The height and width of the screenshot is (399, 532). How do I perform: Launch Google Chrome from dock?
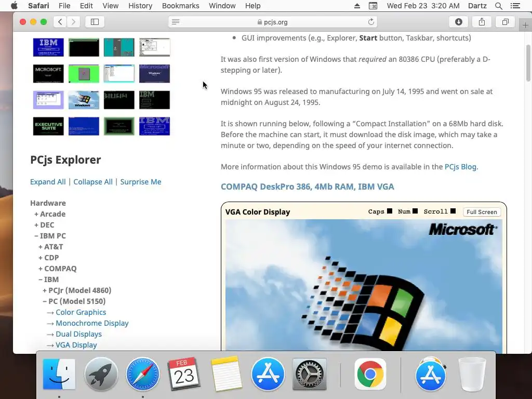coord(370,374)
